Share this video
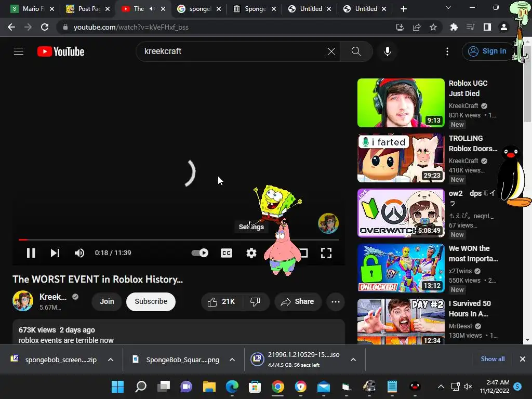 tap(298, 302)
